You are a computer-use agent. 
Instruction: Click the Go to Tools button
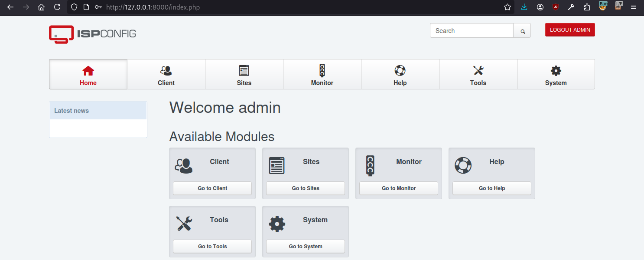(212, 246)
